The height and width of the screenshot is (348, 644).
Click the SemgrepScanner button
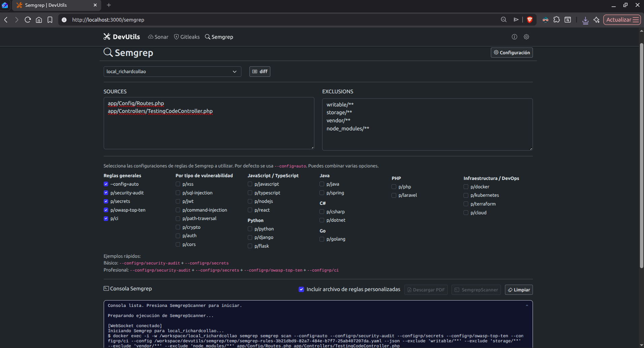[476, 290]
